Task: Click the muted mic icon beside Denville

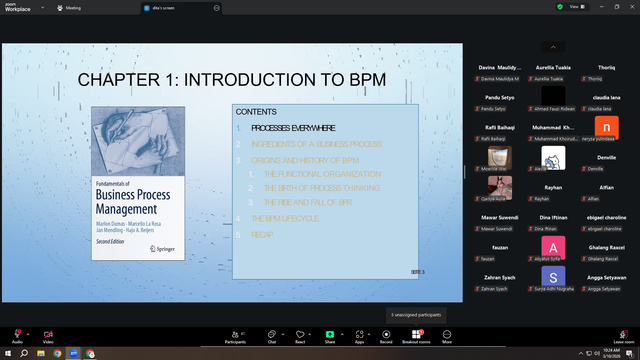Action: point(584,169)
